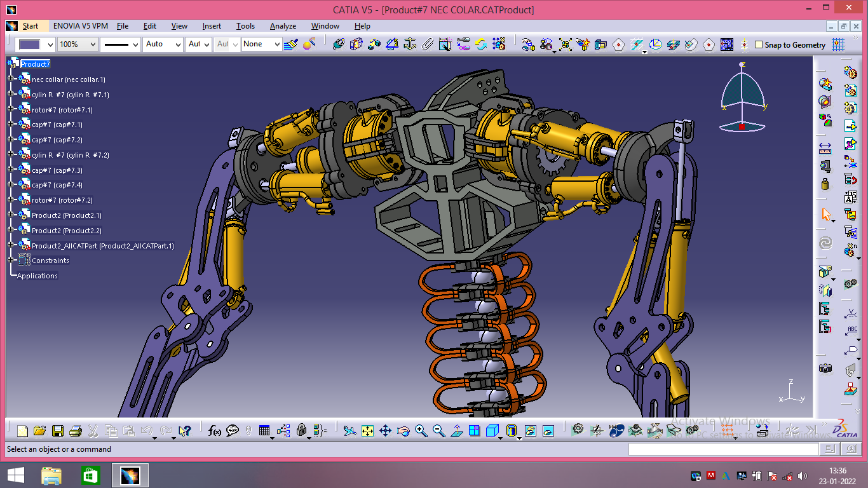Click the command input field at bottom
The width and height of the screenshot is (868, 488).
point(723,449)
